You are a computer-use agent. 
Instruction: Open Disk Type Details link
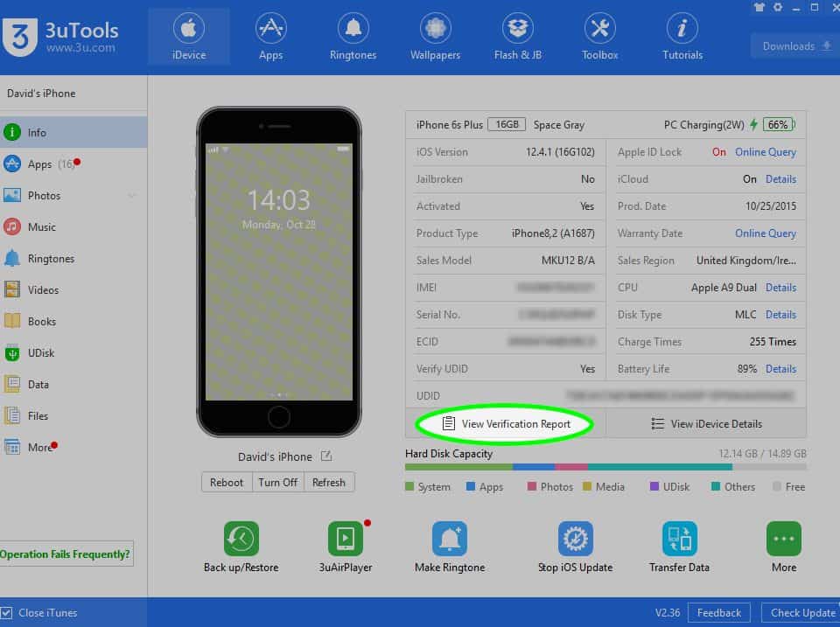[x=780, y=315]
